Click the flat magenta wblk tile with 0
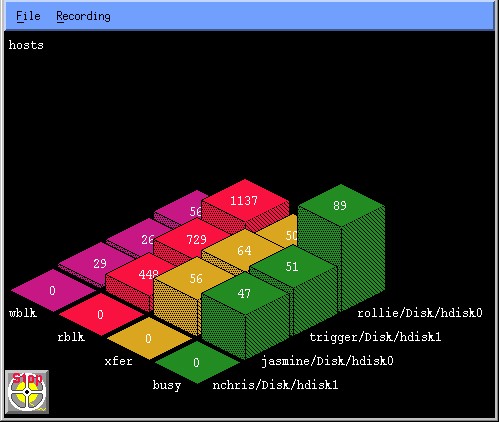 pyautogui.click(x=53, y=290)
